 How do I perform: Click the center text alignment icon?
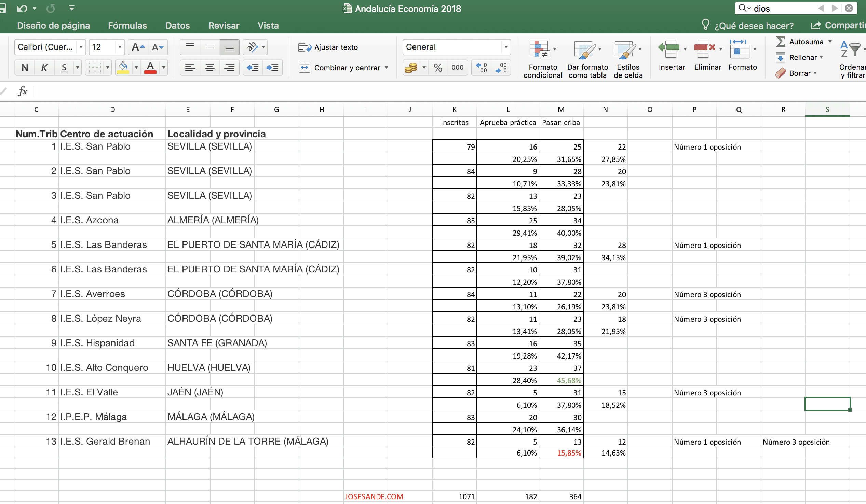pos(209,68)
